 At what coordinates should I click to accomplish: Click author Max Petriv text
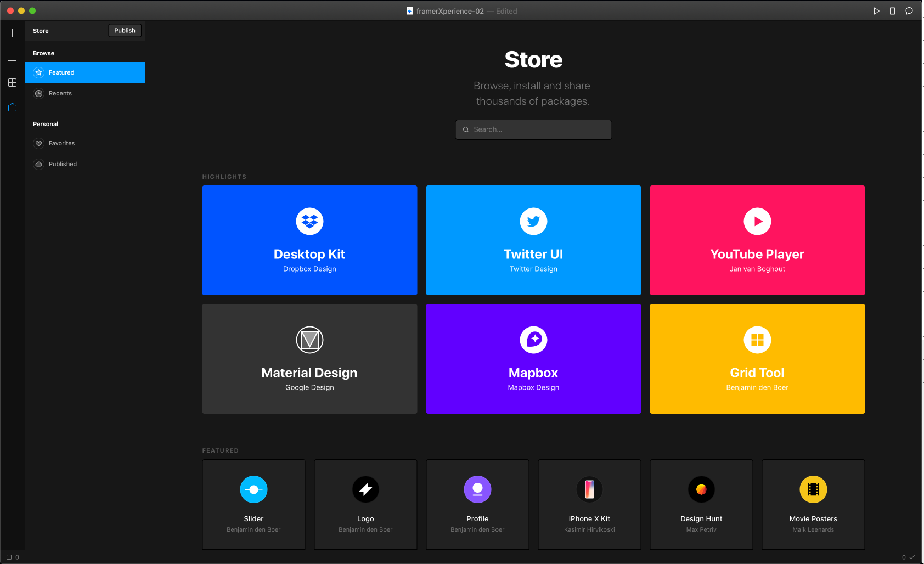pyautogui.click(x=701, y=529)
